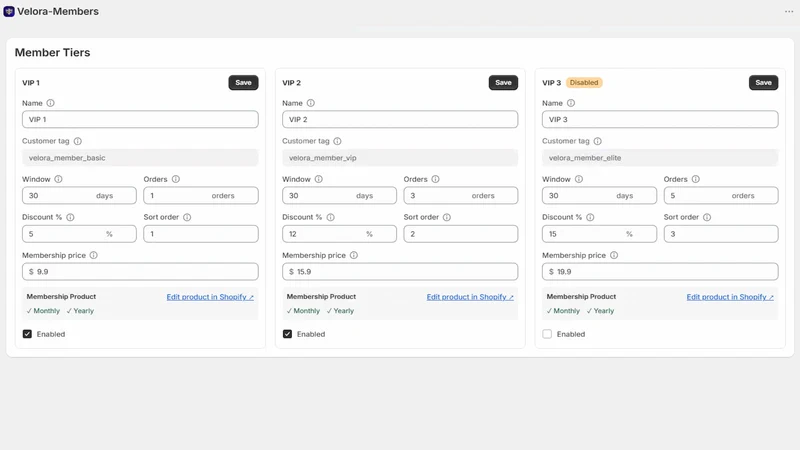This screenshot has height=450, width=800.
Task: Click the VIP 2 Sort order field
Action: coord(461,234)
